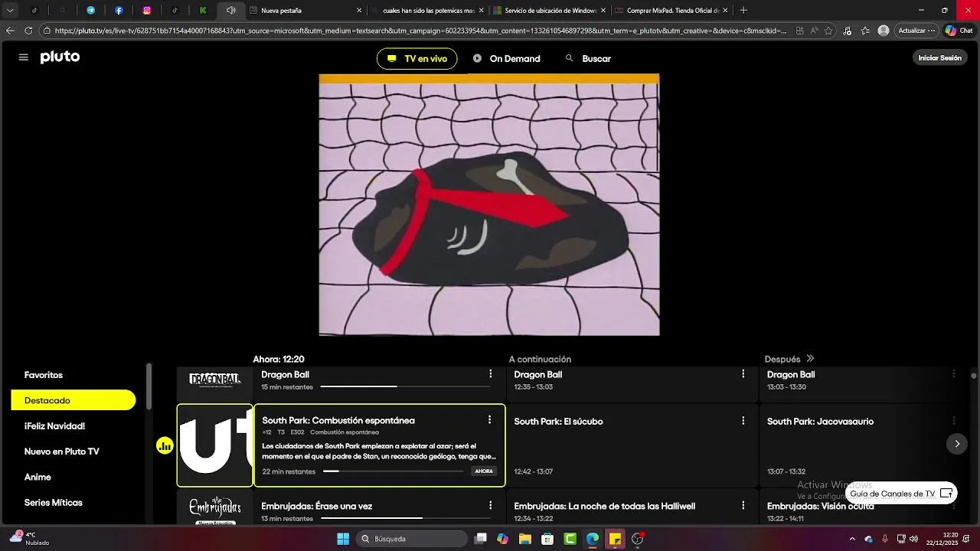Viewport: 980px width, 551px height.
Task: Open the Copilot Chat button
Action: pyautogui.click(x=959, y=31)
